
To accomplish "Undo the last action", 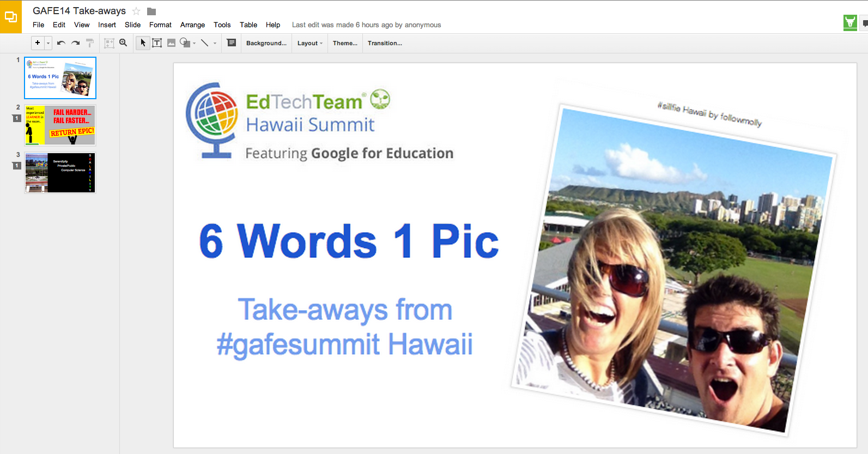I will pos(61,43).
